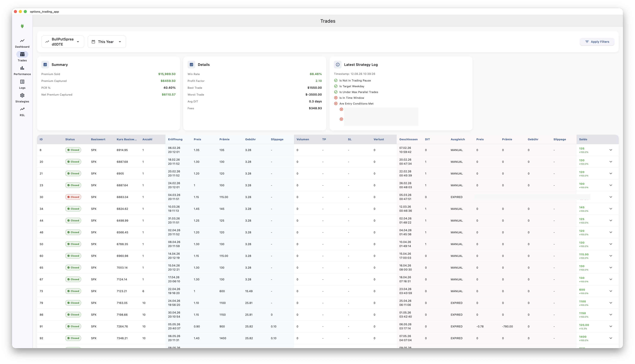The image size is (635, 364).
Task: Click green check beside Is Not In Trading Pause
Action: [x=336, y=80]
